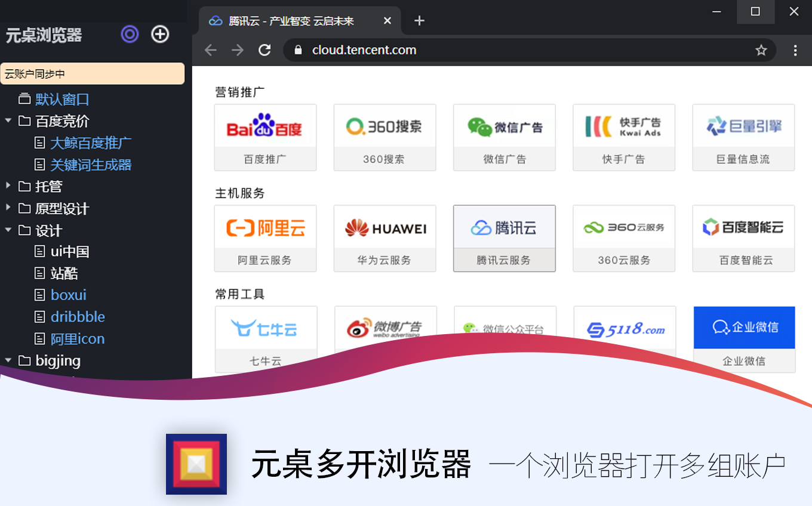Click the 常用工具 section heading
This screenshot has width=812, height=506.
pyautogui.click(x=240, y=294)
